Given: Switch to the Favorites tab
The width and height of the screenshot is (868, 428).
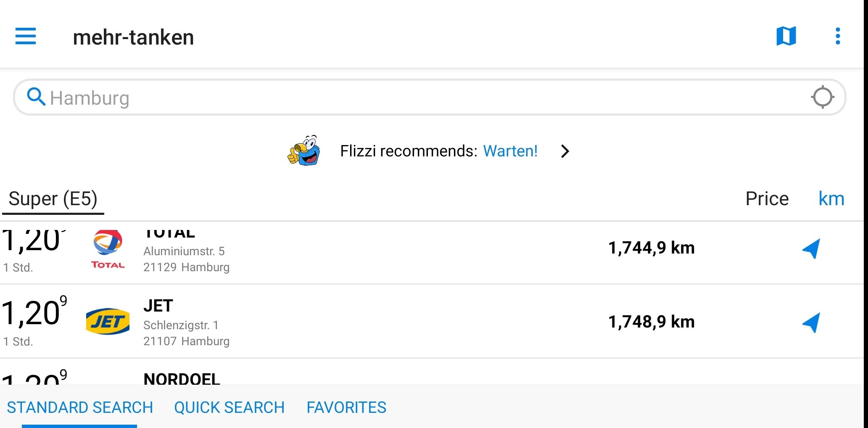Looking at the screenshot, I should [x=346, y=407].
